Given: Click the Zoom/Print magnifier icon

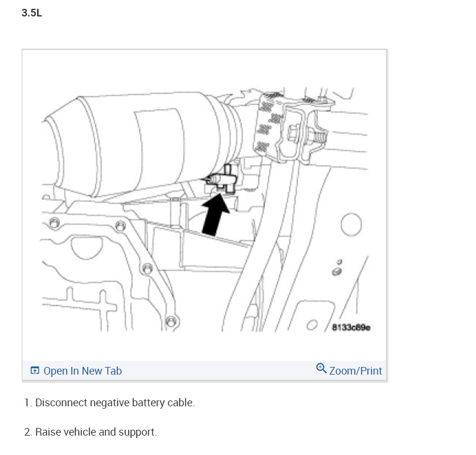Looking at the screenshot, I should click(321, 369).
